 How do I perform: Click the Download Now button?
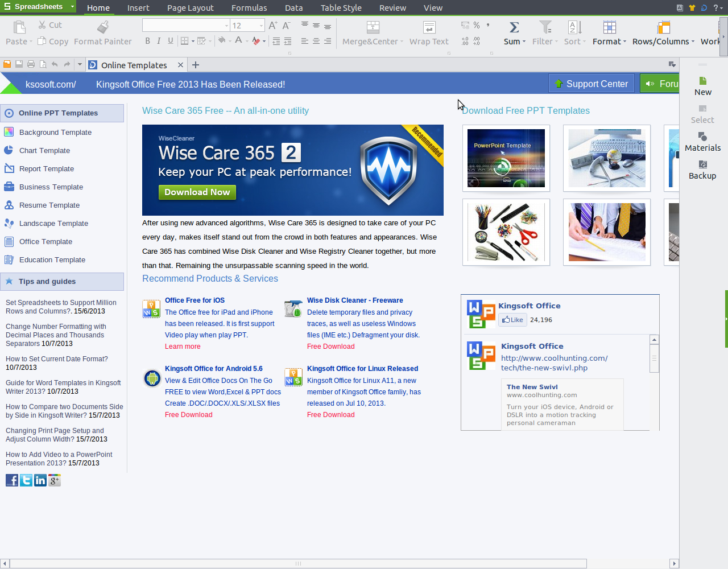click(x=197, y=192)
